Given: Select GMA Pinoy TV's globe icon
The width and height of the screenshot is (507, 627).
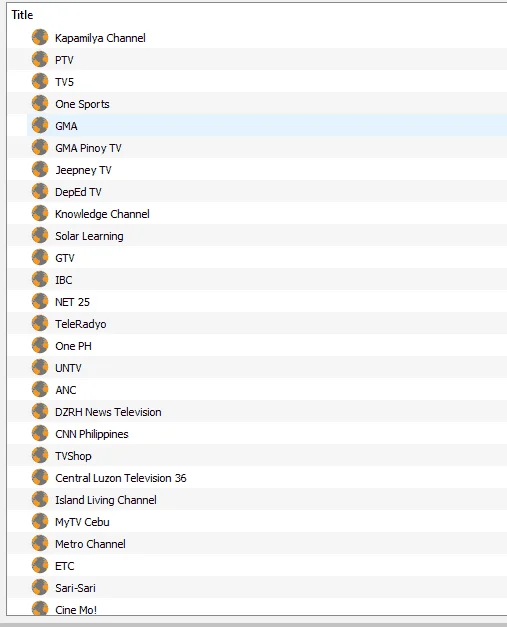Looking at the screenshot, I should [x=40, y=148].
